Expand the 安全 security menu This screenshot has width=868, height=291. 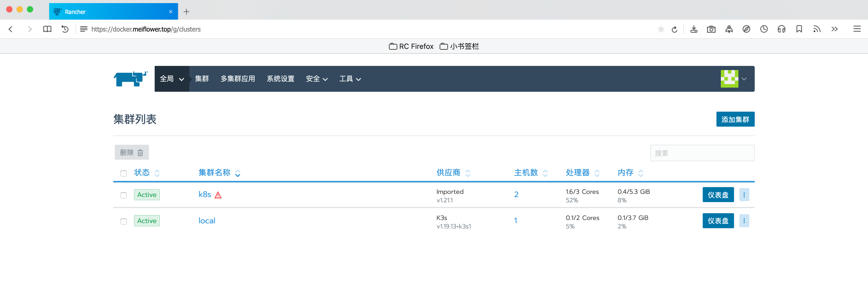[x=316, y=79]
